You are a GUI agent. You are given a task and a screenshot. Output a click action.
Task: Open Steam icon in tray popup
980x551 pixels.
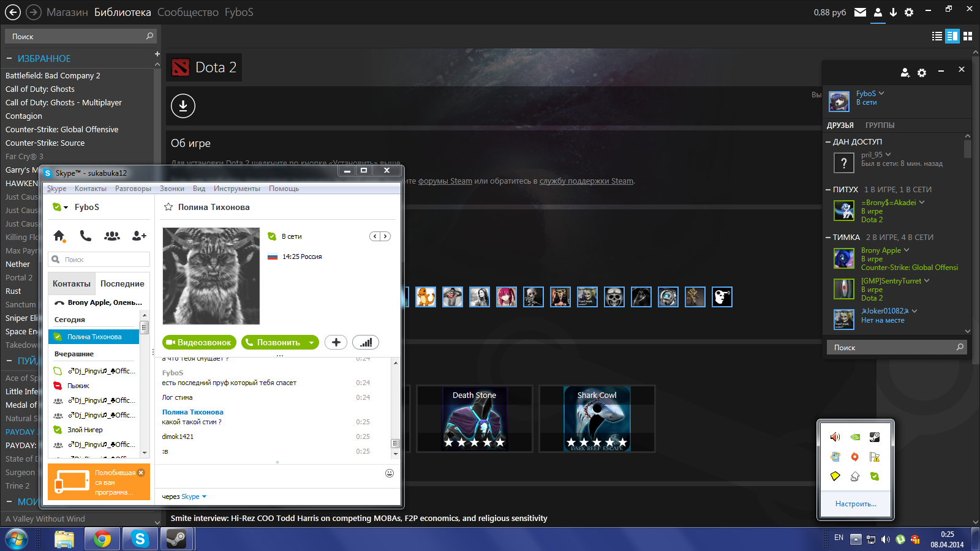[875, 437]
